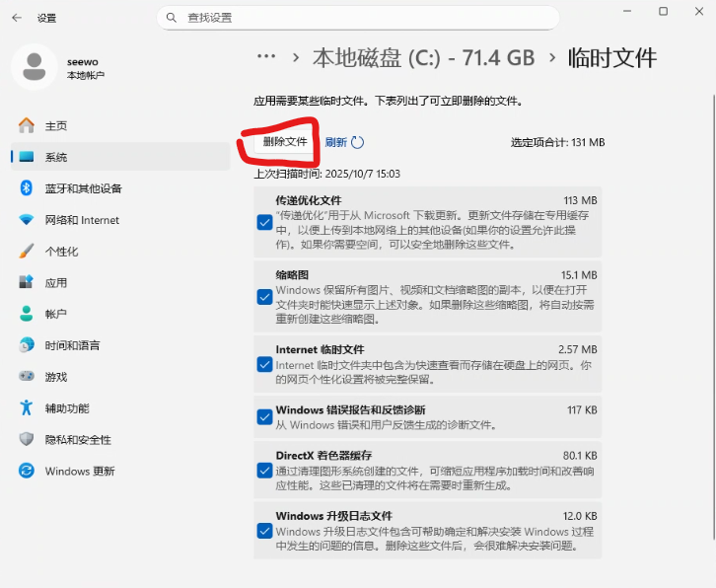Click the Bluetooth icon in the sidebar
Screen dimensions: 716x588
coord(27,187)
